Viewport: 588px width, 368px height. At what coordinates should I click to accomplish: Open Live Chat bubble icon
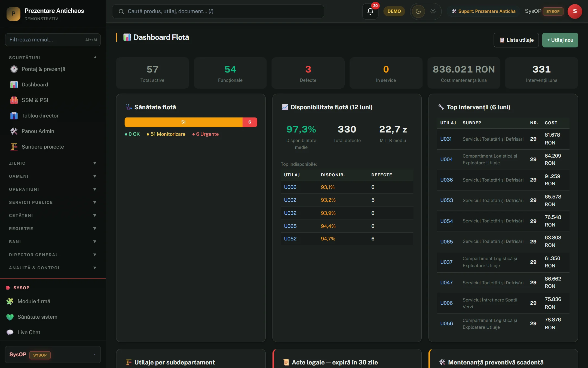click(x=10, y=332)
